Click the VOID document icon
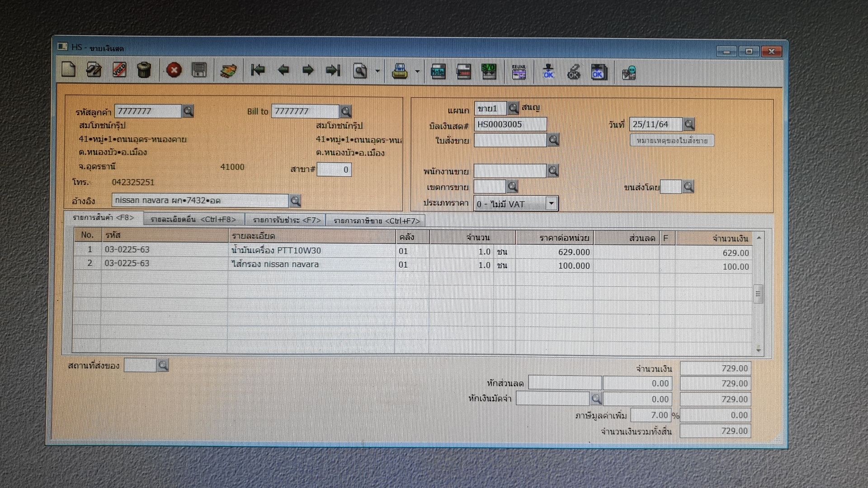868x488 pixels. [x=119, y=70]
